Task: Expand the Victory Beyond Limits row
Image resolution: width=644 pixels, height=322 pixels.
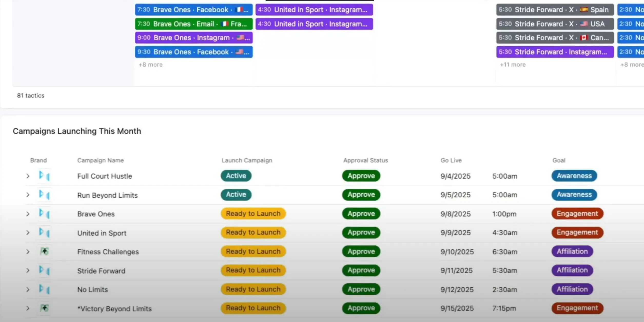Action: click(x=28, y=308)
